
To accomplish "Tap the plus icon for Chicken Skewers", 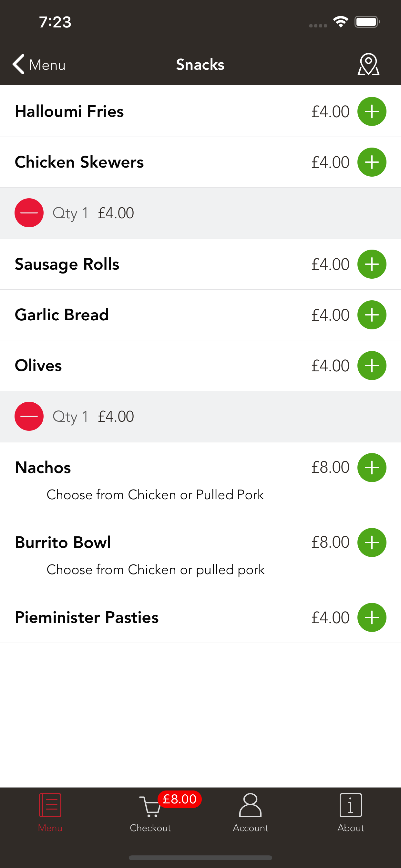I will pyautogui.click(x=372, y=162).
